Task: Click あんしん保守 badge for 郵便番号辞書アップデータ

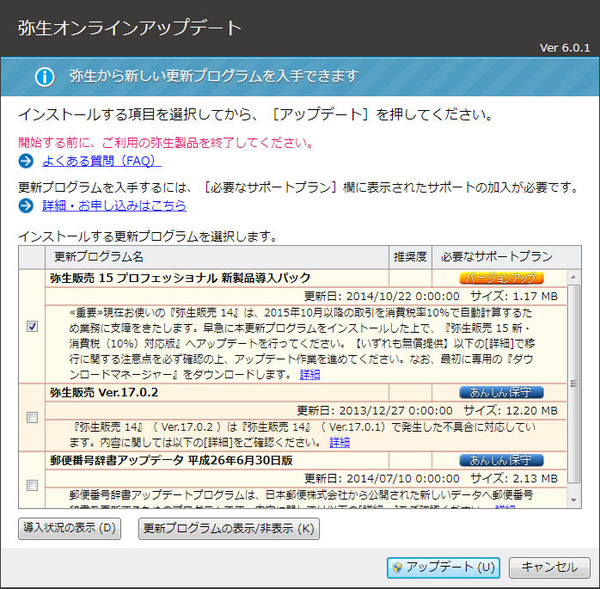Action: point(501,460)
